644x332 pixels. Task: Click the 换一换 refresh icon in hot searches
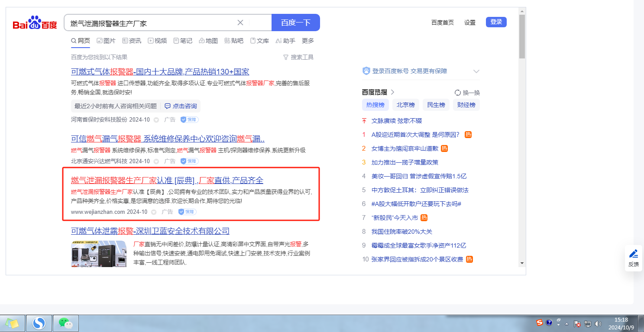pos(458,93)
